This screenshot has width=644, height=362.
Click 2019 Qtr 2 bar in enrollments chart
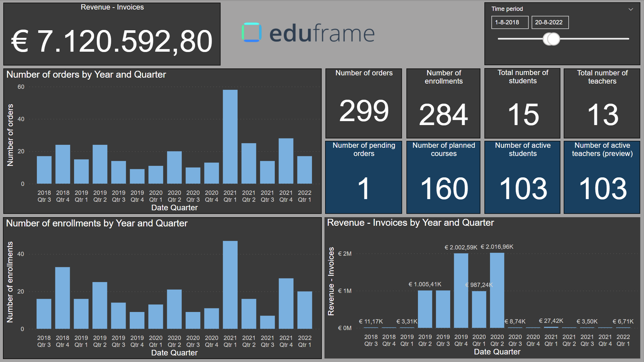click(100, 305)
